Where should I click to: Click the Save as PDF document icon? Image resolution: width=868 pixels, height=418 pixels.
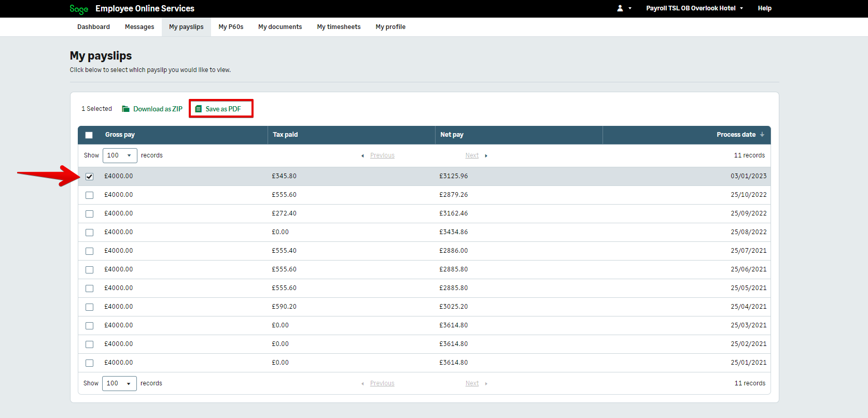point(198,109)
